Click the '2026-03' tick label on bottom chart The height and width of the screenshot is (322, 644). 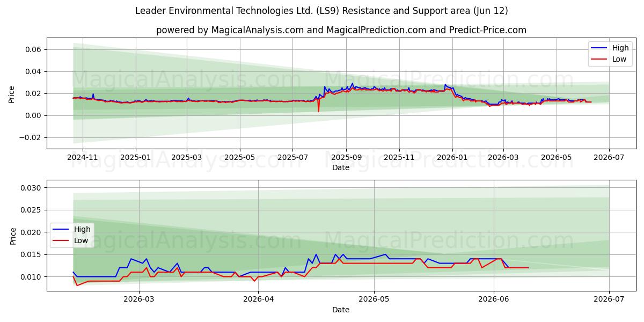click(x=139, y=300)
